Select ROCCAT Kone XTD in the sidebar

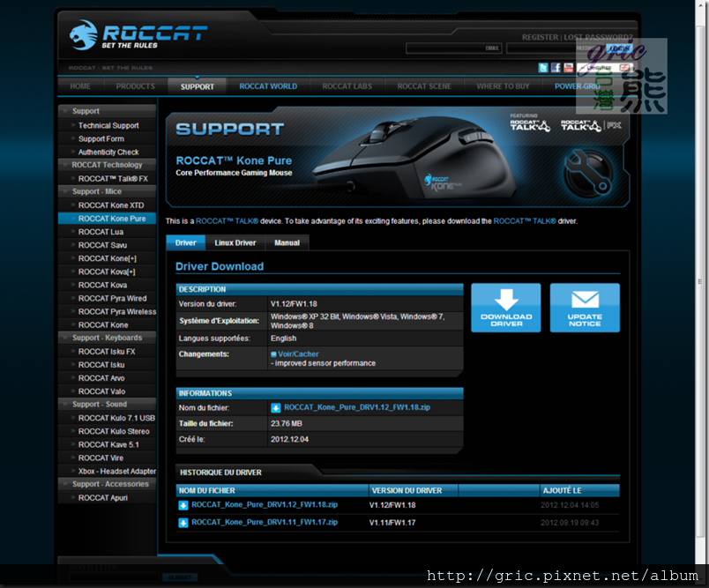pos(111,205)
